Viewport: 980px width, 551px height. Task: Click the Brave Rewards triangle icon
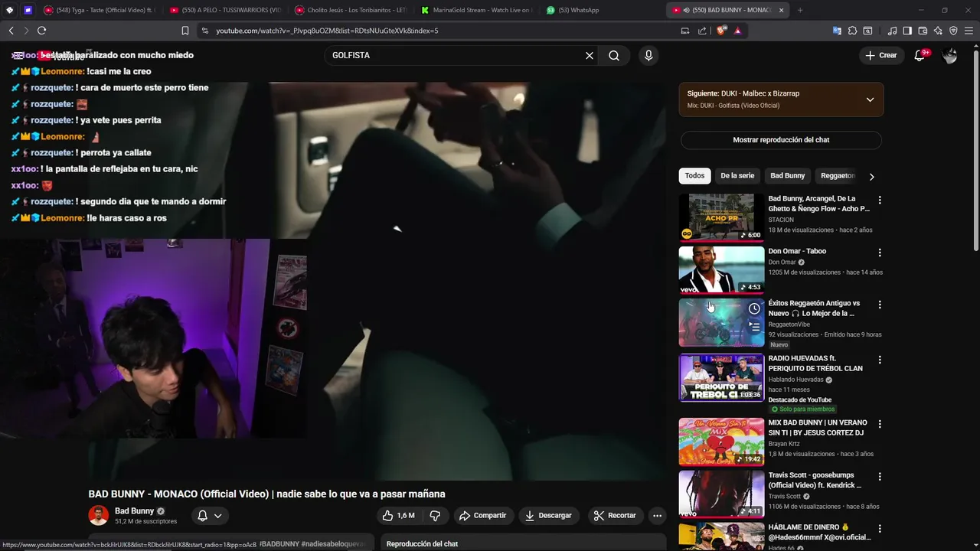click(x=737, y=31)
